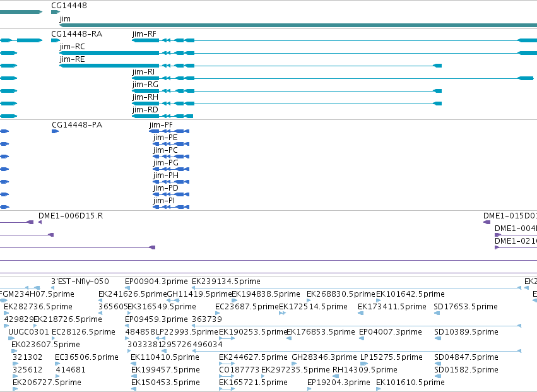Select the EP00904.3prime EST label

[156, 282]
